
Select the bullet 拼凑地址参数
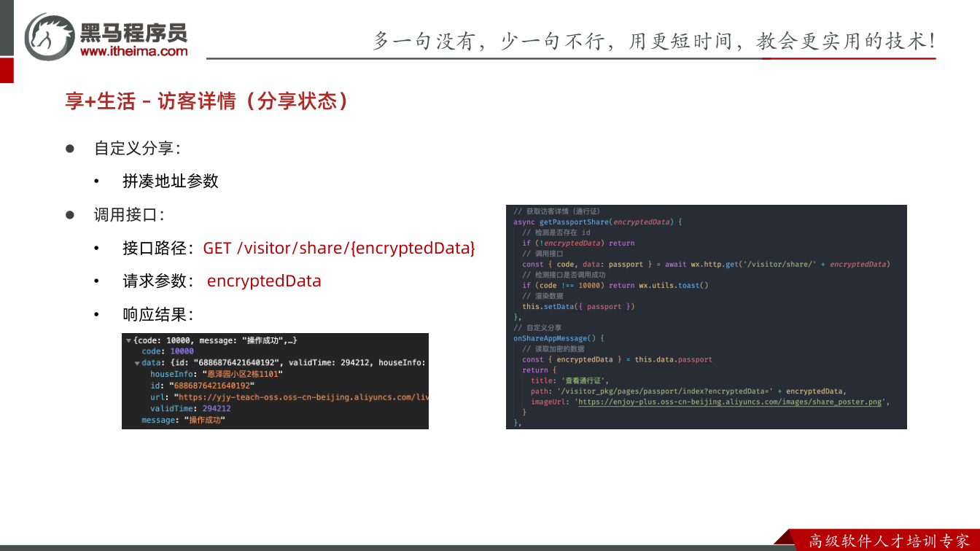pos(171,181)
